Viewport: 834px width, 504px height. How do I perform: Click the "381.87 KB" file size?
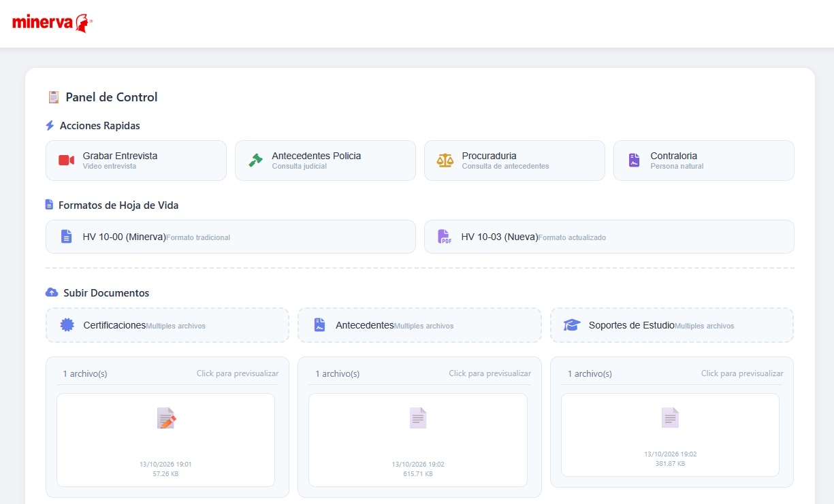point(670,463)
